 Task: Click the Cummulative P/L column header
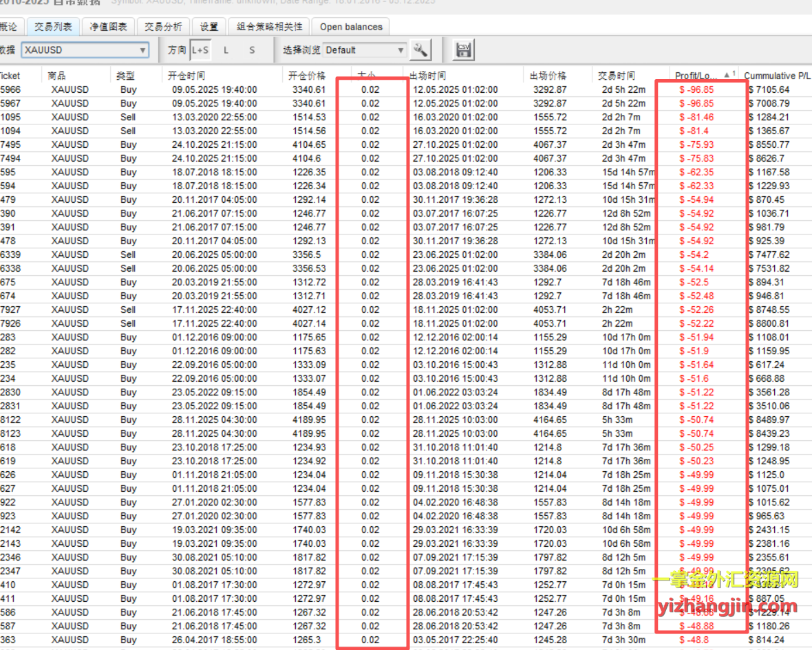[776, 76]
